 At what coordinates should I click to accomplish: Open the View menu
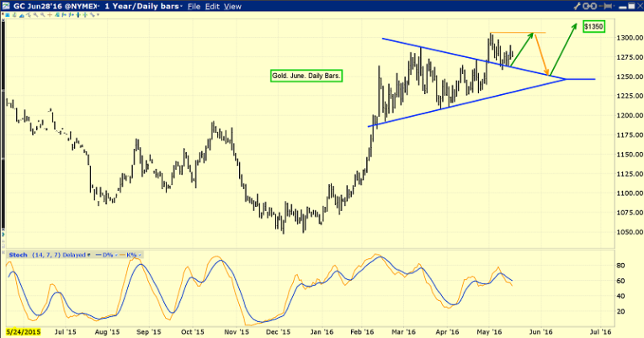coord(233,6)
